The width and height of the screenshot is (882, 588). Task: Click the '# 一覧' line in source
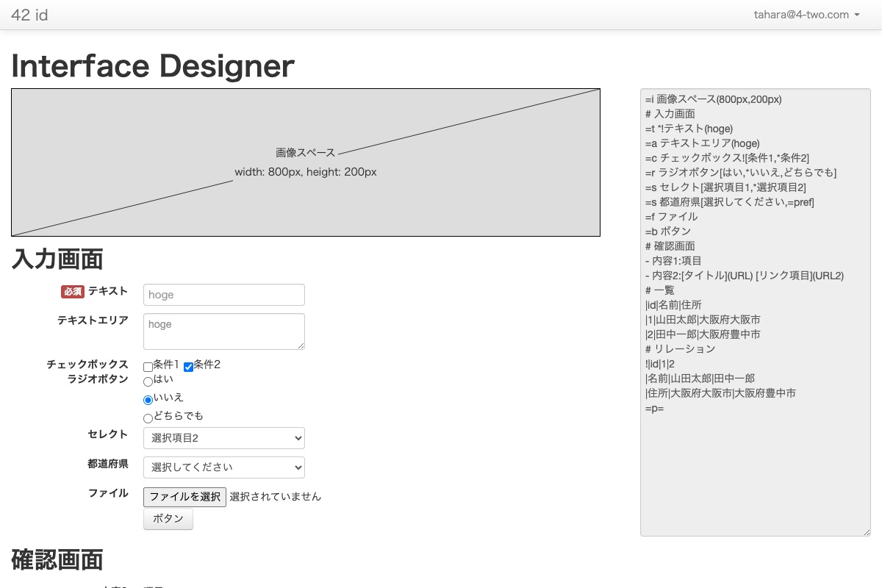pyautogui.click(x=660, y=290)
